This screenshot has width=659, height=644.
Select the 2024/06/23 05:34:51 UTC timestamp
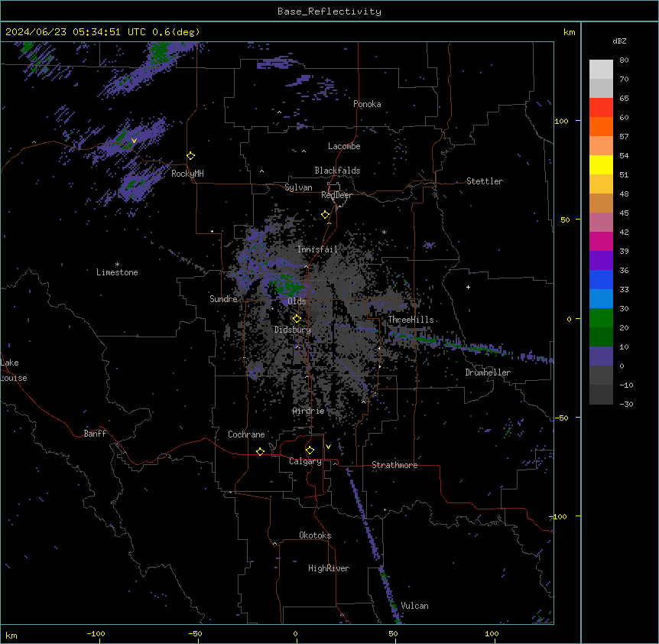point(75,32)
